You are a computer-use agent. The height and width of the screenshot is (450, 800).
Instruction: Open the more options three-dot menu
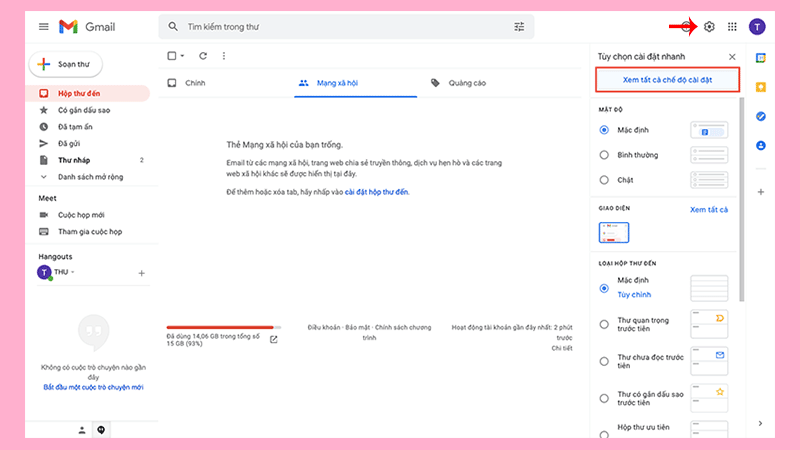pyautogui.click(x=224, y=56)
